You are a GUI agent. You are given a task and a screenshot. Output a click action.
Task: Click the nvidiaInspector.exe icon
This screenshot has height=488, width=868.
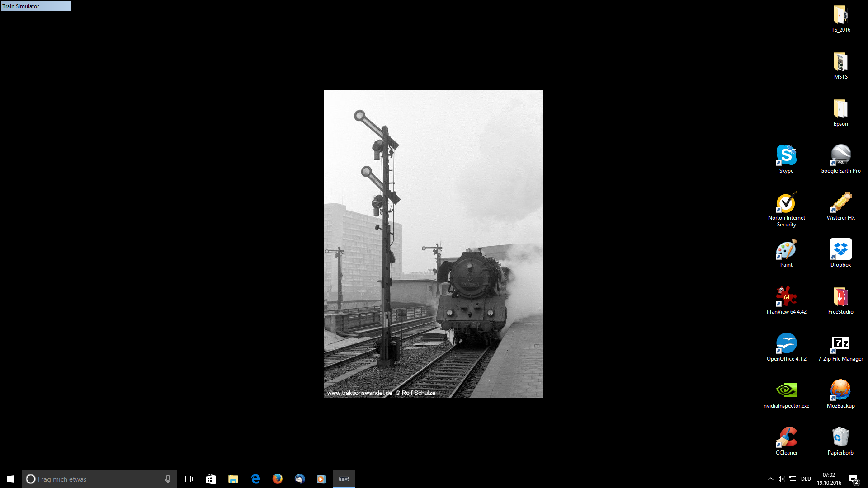(x=786, y=391)
